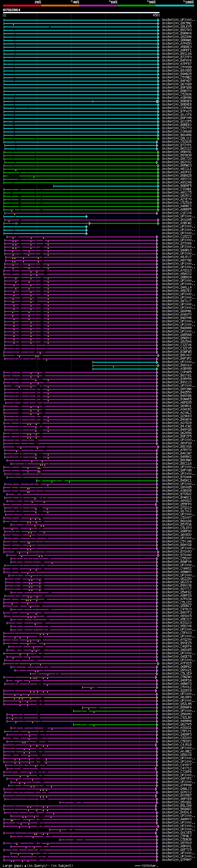Select the UniRef100_A9PEF1 label
The height and width of the screenshot is (868, 197).
(x=176, y=50)
